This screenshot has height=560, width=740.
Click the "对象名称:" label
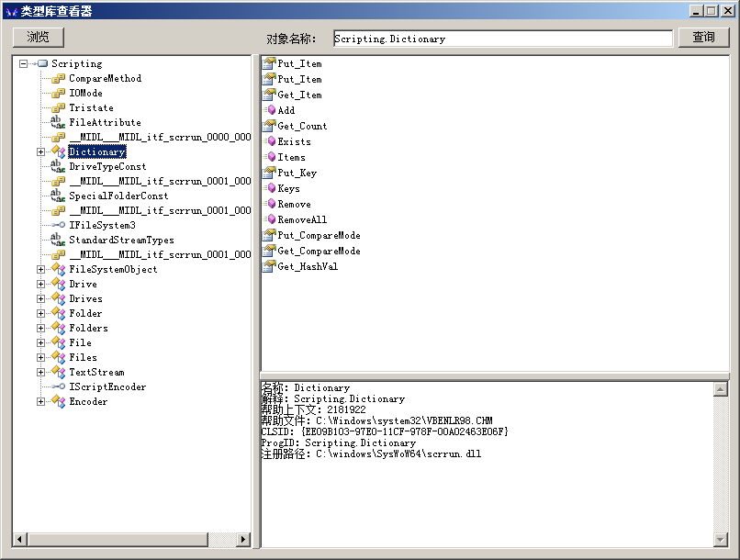pyautogui.click(x=291, y=39)
